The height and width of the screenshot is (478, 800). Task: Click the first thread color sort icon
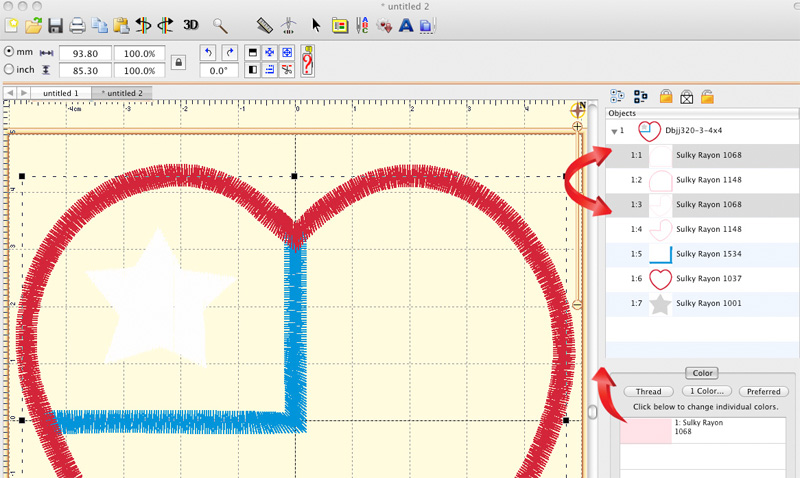pos(143,26)
